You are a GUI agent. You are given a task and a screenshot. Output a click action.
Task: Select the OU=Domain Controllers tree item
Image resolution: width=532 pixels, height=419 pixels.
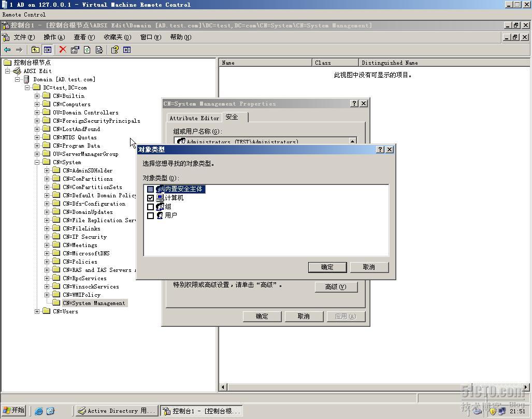coord(85,112)
